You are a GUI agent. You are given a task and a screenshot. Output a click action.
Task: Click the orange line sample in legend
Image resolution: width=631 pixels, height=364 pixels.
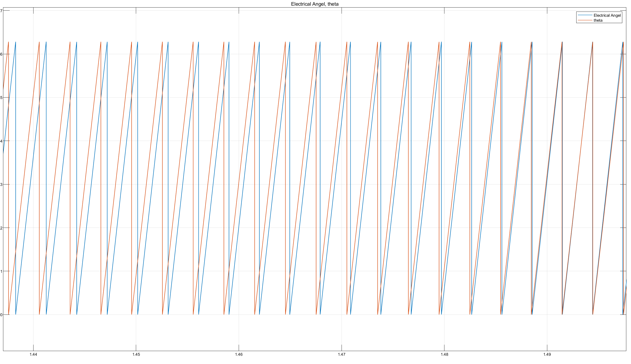pyautogui.click(x=585, y=20)
